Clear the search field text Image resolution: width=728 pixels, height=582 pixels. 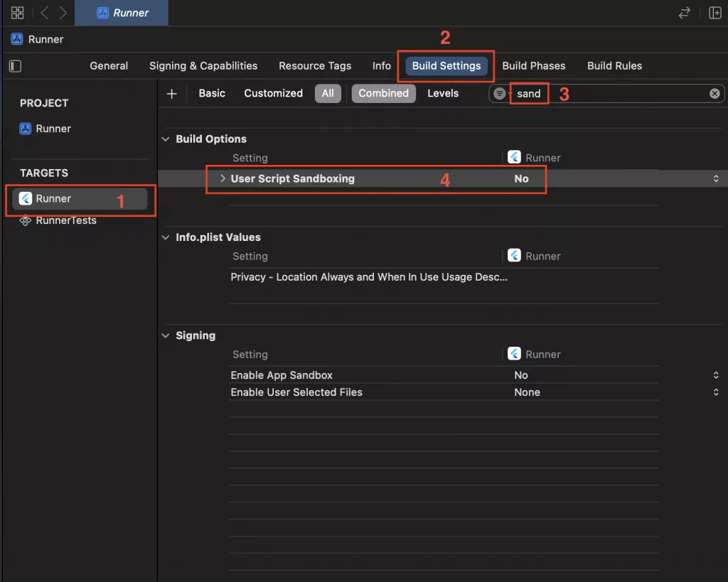(x=714, y=93)
